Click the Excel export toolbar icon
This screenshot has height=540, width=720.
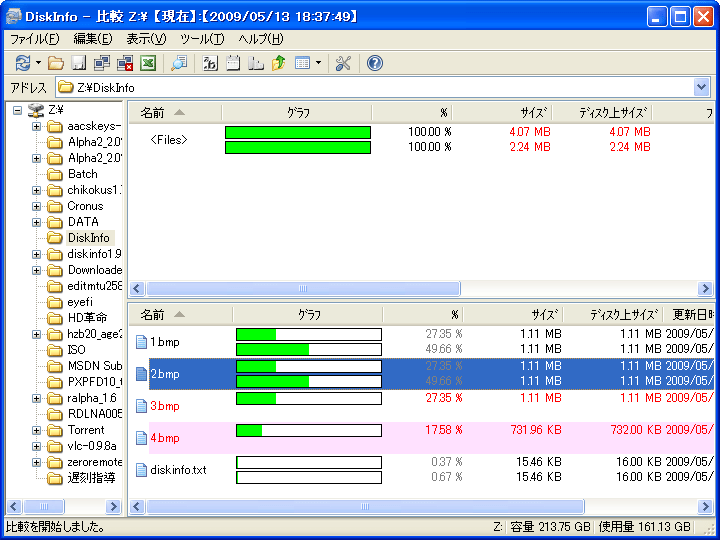pos(148,63)
